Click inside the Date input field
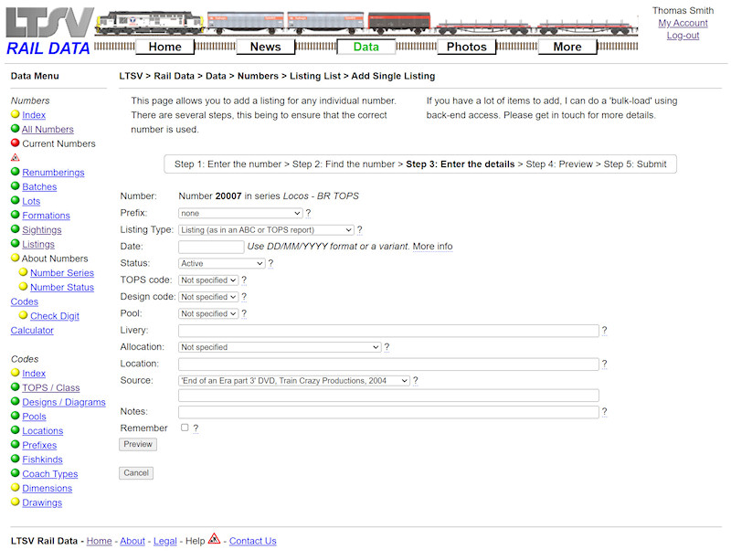Viewport: 731px width, 560px height. click(x=210, y=247)
